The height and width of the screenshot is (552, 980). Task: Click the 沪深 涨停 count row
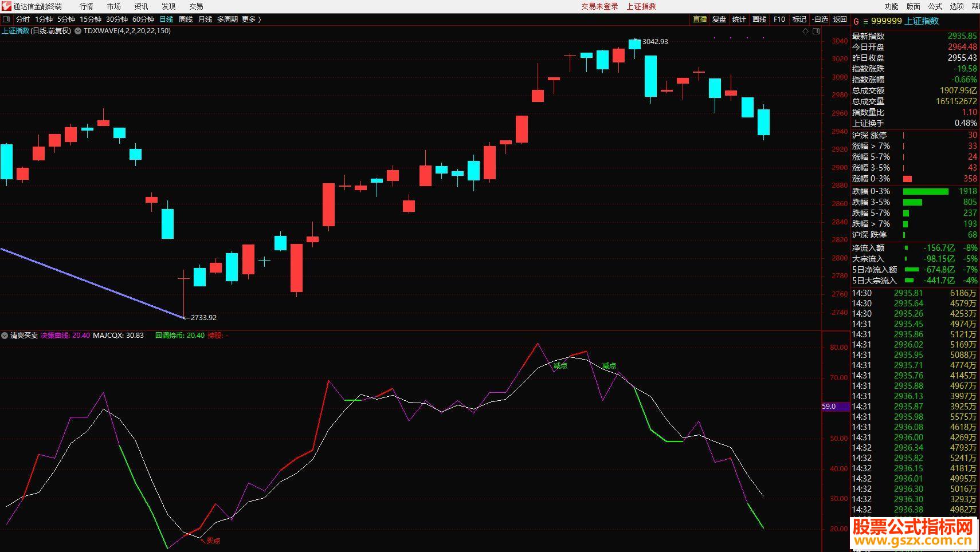(915, 135)
